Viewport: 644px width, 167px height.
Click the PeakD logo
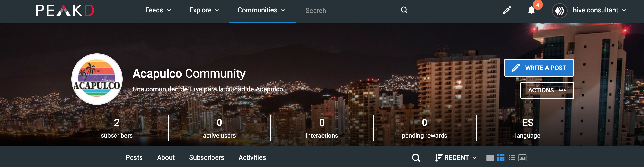(x=65, y=11)
